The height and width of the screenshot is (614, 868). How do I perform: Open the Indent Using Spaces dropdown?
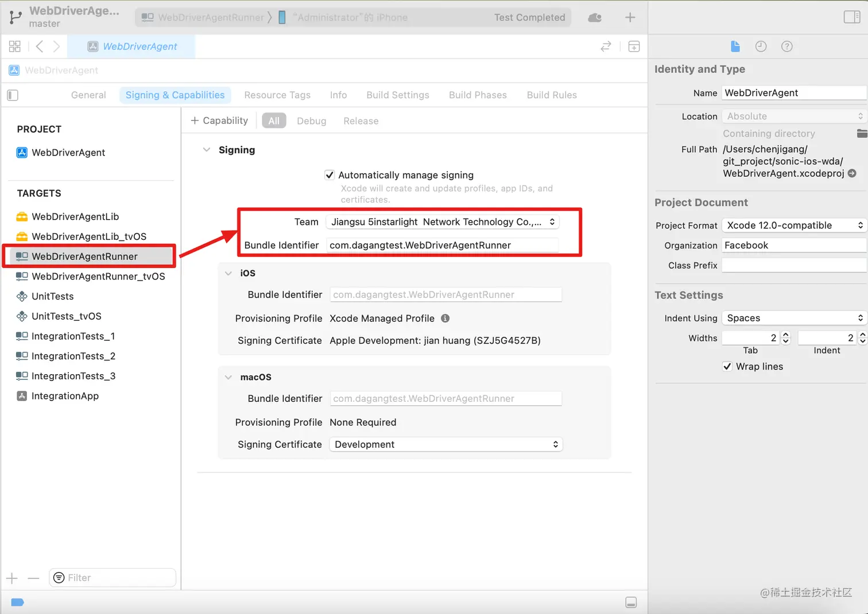tap(794, 318)
